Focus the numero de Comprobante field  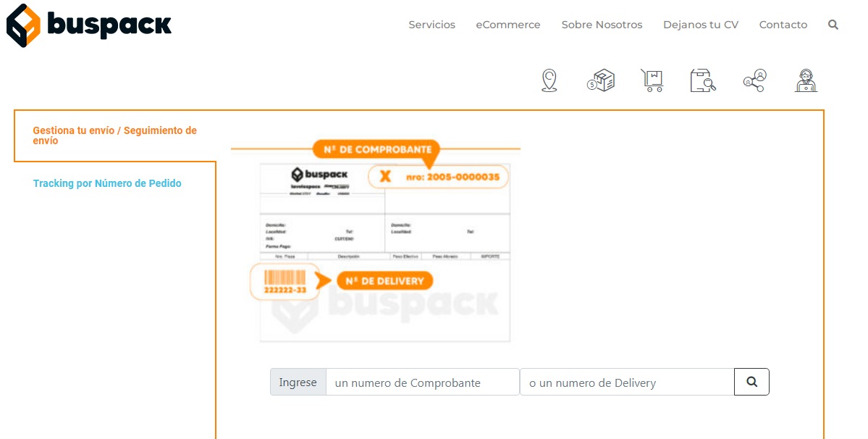click(x=422, y=382)
